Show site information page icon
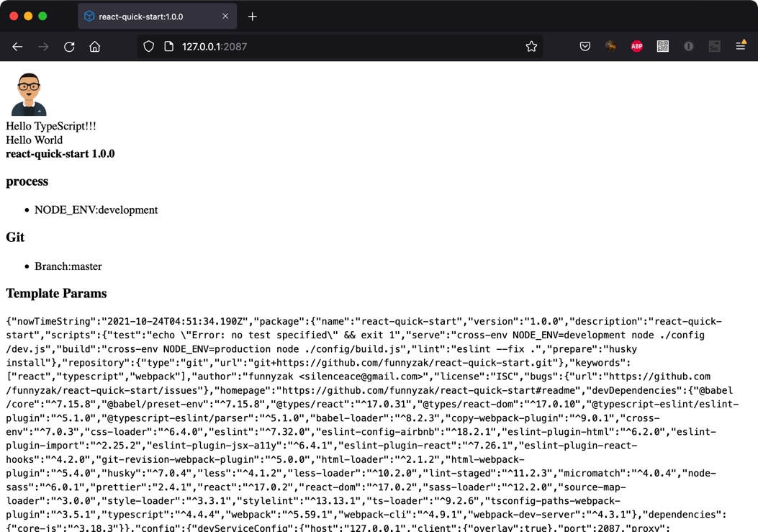The image size is (758, 532). click(168, 46)
